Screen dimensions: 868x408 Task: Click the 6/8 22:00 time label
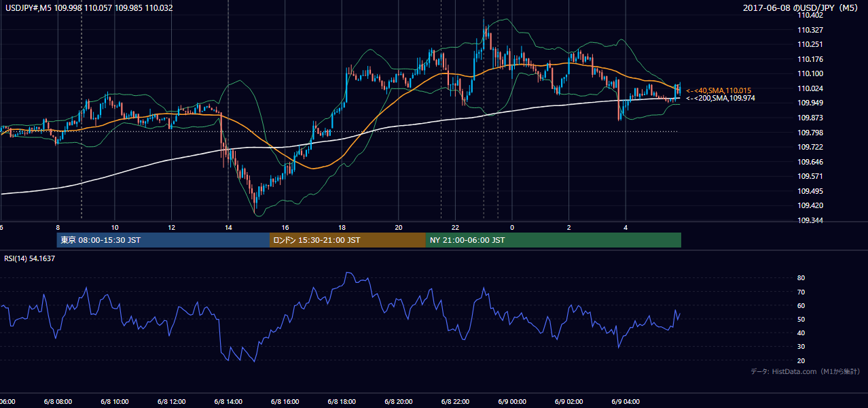coord(455,402)
